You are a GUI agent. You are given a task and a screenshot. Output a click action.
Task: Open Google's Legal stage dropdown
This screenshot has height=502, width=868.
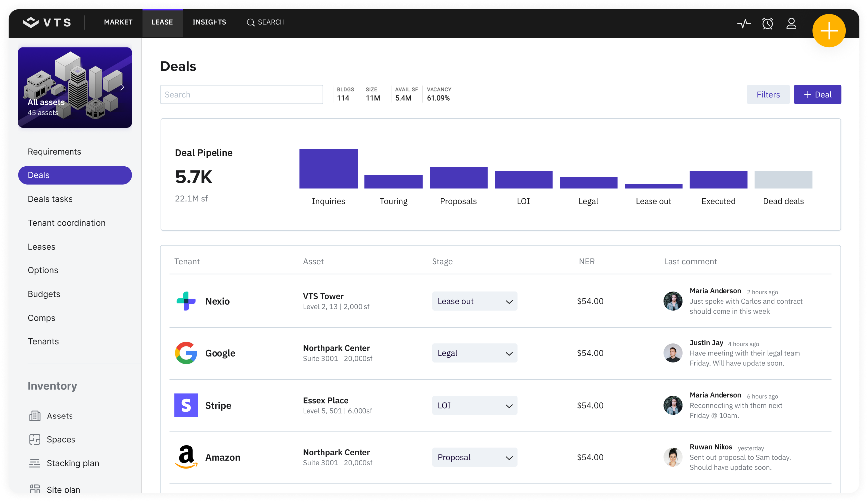(x=474, y=353)
